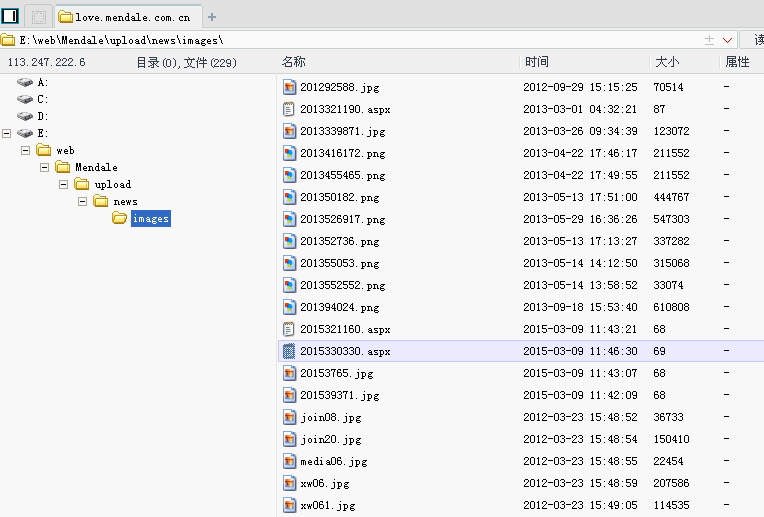Select the web folder in tree

65,150
